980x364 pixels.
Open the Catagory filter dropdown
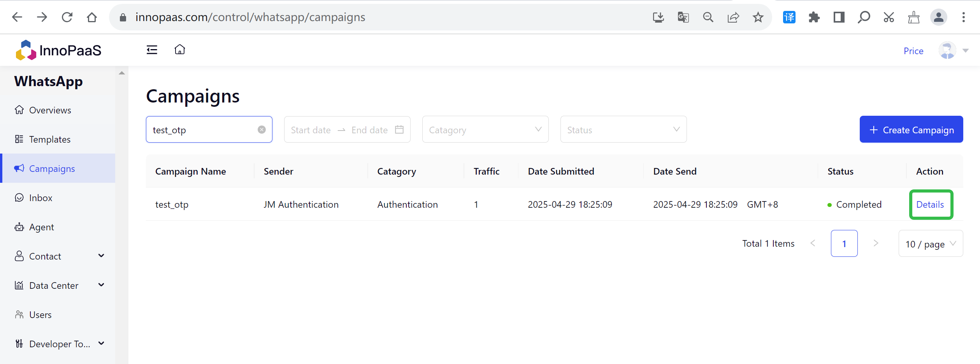485,130
